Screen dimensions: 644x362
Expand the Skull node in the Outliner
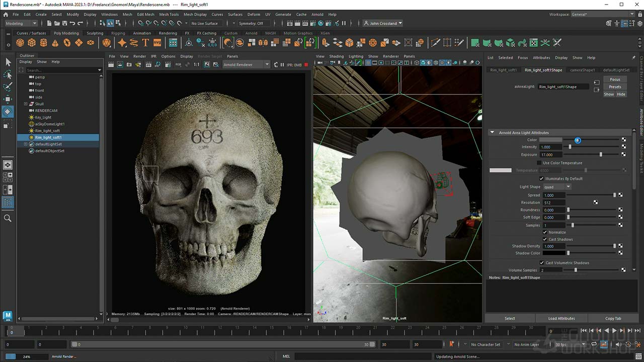26,104
